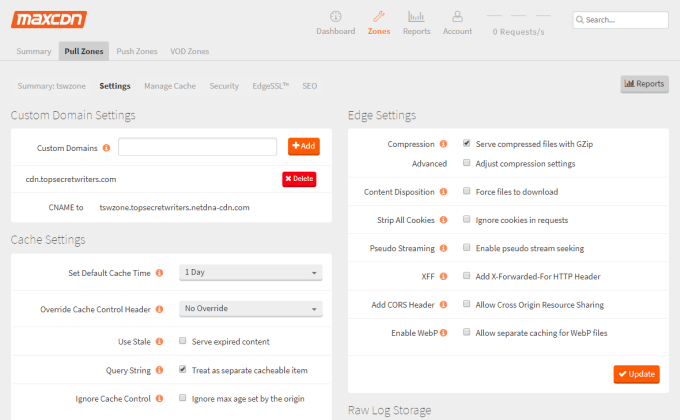Image resolution: width=680 pixels, height=420 pixels.
Task: Check Allow Cross Origin Resource Sharing
Action: click(x=467, y=304)
